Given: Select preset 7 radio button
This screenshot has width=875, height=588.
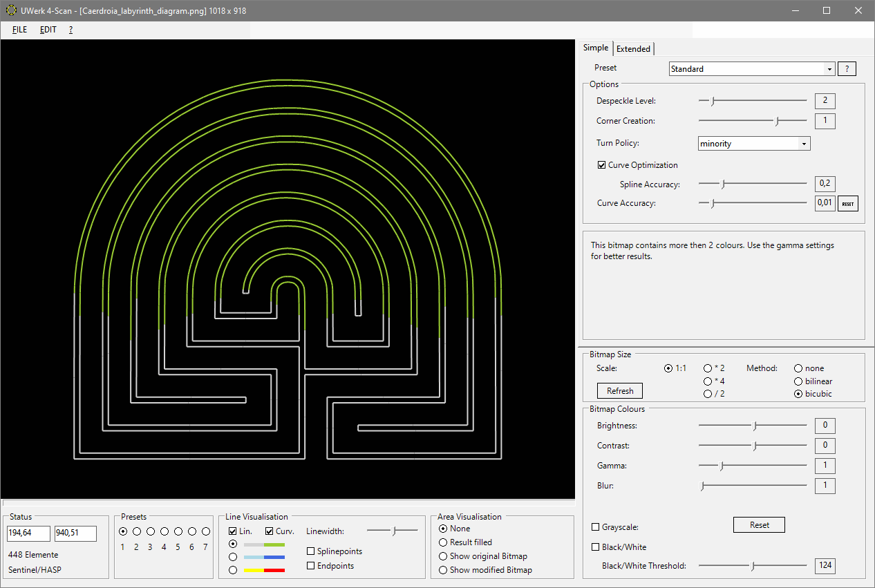Looking at the screenshot, I should coord(206,531).
